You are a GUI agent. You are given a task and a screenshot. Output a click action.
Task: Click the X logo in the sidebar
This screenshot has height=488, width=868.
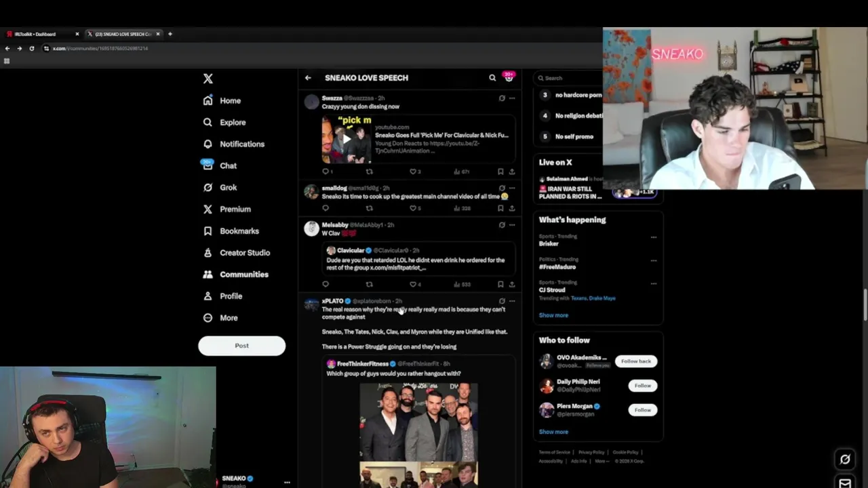[x=208, y=79]
